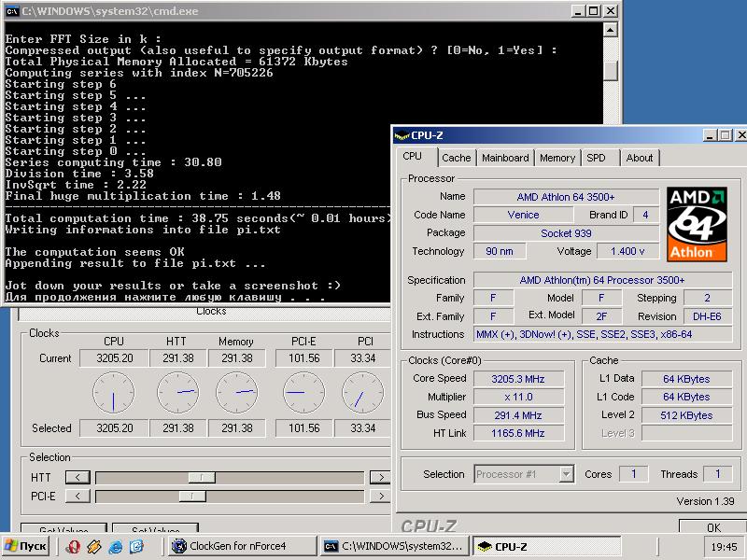Screen dimensions: 747x560
Task: Click the Current PCI-E value 101.56
Action: [x=304, y=358]
